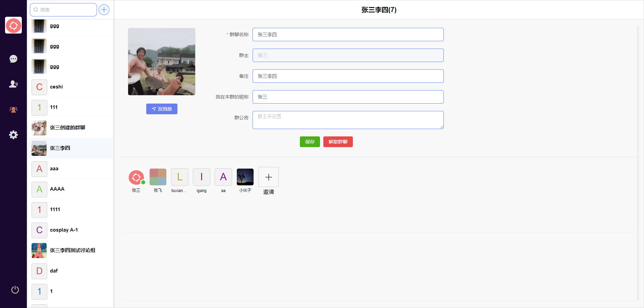Click member 张飞 avatar
The height and width of the screenshot is (308, 644).
coord(158,177)
